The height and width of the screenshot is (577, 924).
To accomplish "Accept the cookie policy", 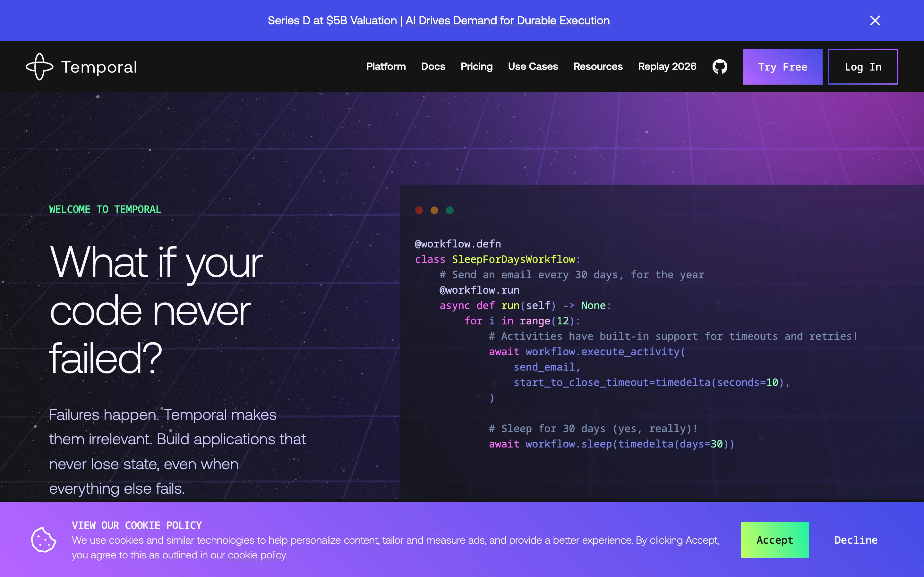I will coord(774,539).
